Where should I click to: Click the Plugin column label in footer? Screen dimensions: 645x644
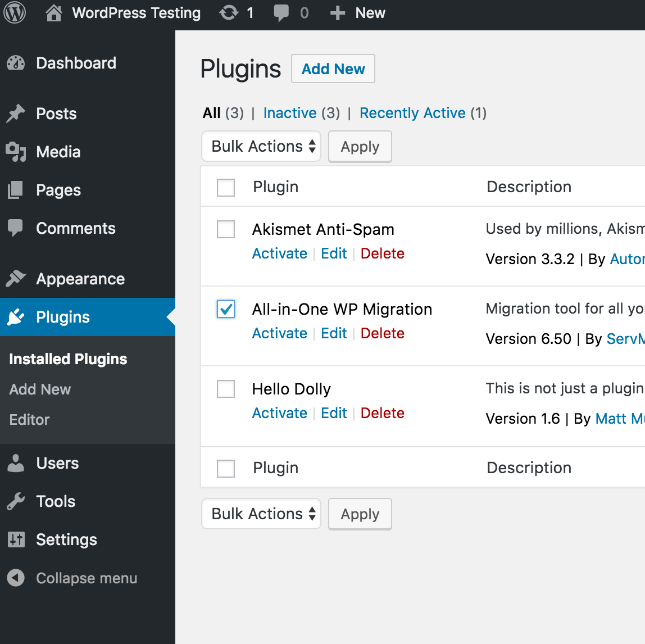[276, 468]
